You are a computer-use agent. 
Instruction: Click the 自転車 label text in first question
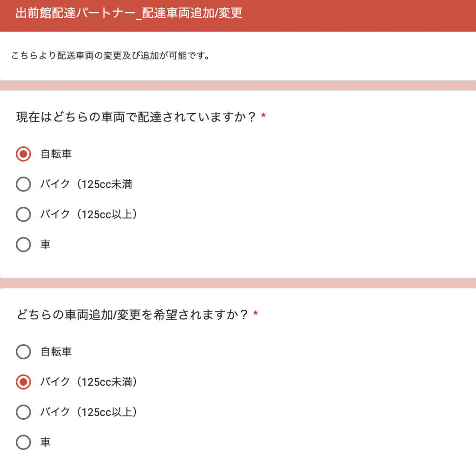tap(56, 154)
